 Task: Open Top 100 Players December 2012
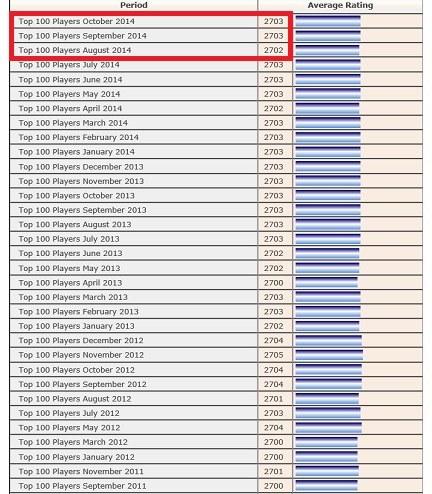81,340
